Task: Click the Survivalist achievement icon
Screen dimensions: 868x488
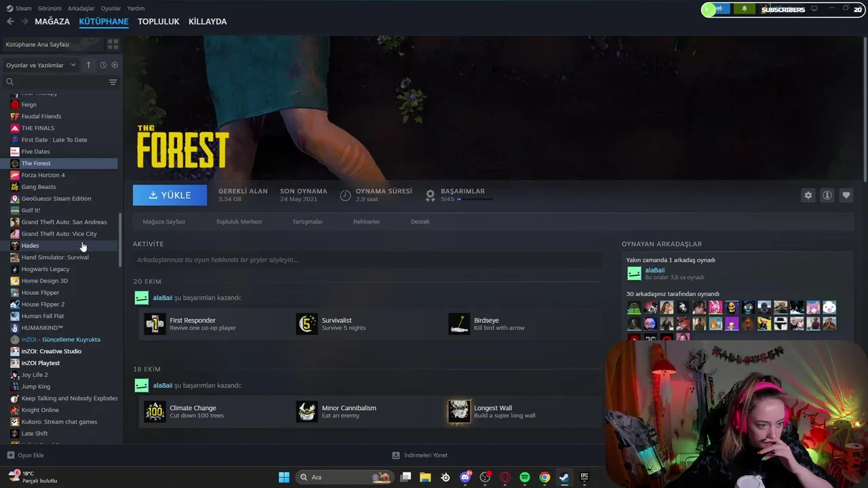Action: 307,324
